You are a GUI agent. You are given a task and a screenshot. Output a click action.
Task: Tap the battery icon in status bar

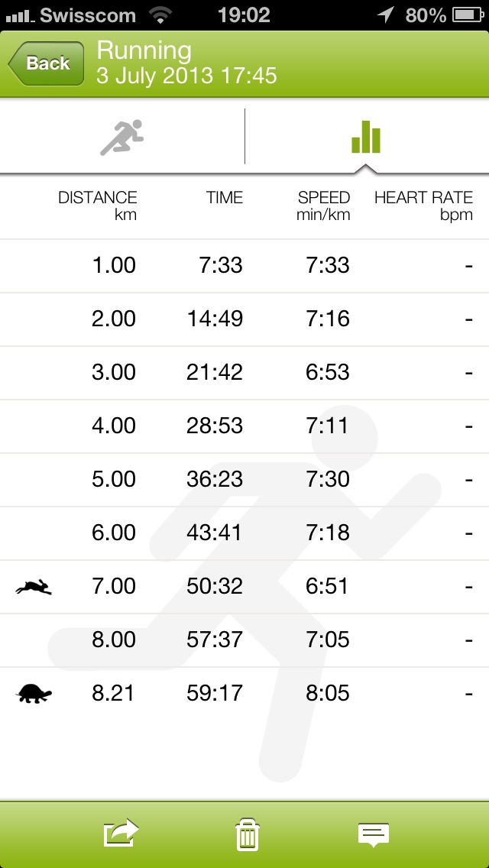pos(468,15)
